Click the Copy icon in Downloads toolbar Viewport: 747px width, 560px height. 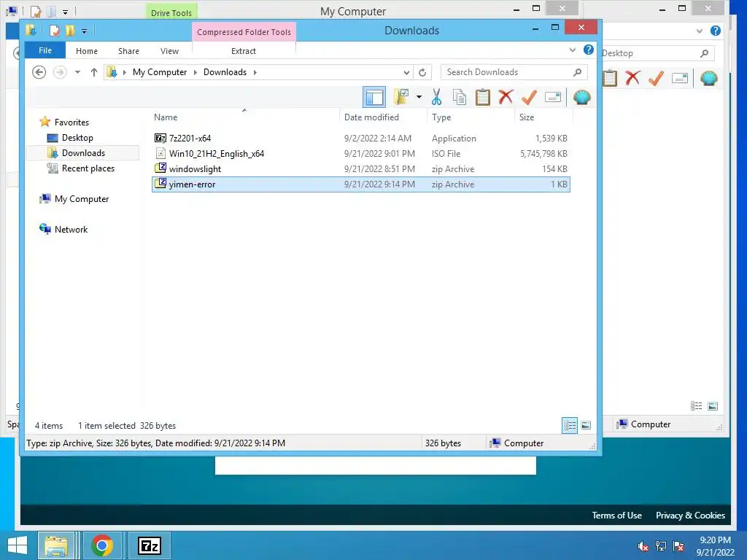[x=460, y=97]
